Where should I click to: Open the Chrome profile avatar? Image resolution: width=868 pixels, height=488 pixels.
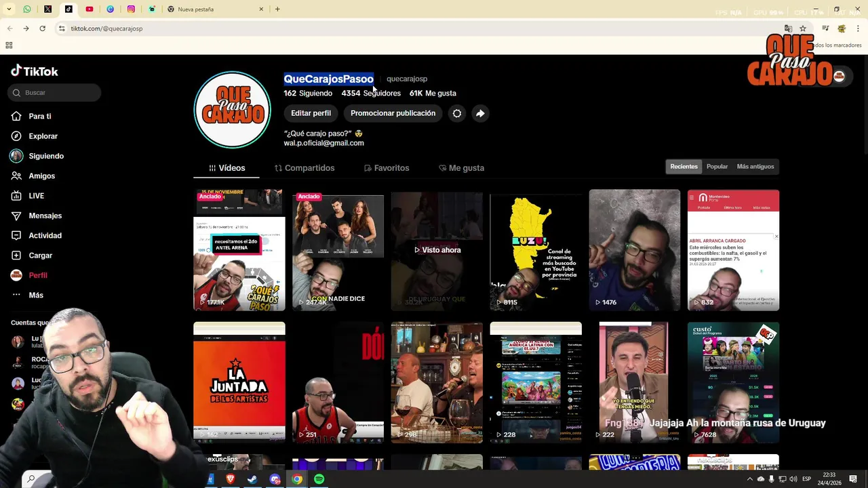(x=842, y=28)
